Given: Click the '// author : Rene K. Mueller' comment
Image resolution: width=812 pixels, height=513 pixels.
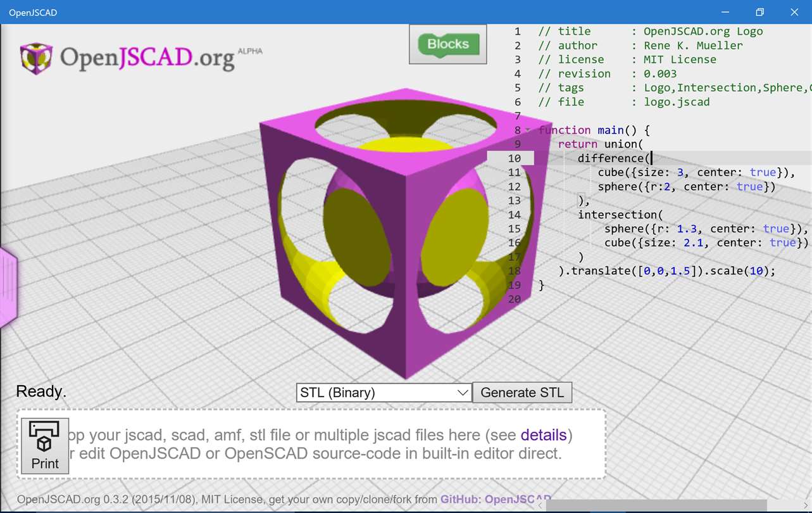Looking at the screenshot, I should (640, 46).
